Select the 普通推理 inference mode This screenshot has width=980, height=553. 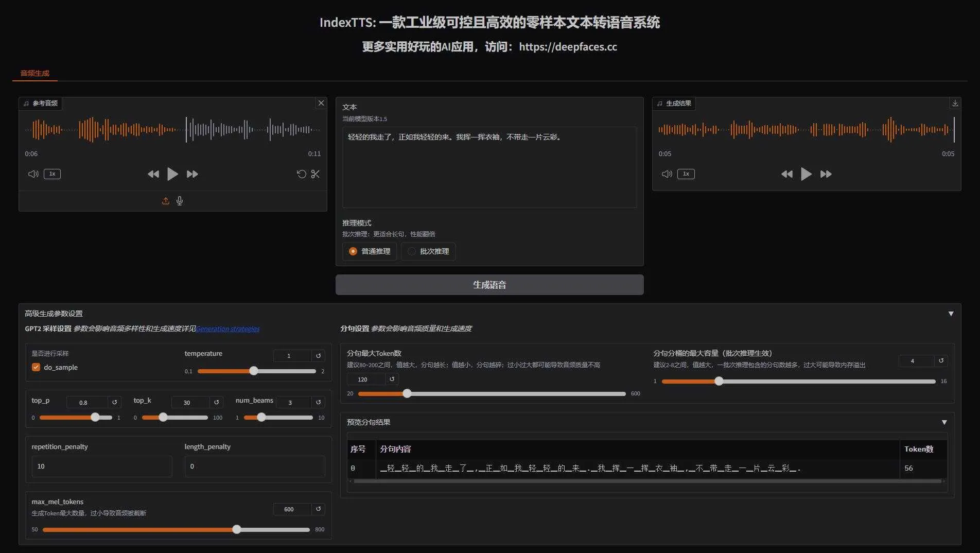coord(353,251)
